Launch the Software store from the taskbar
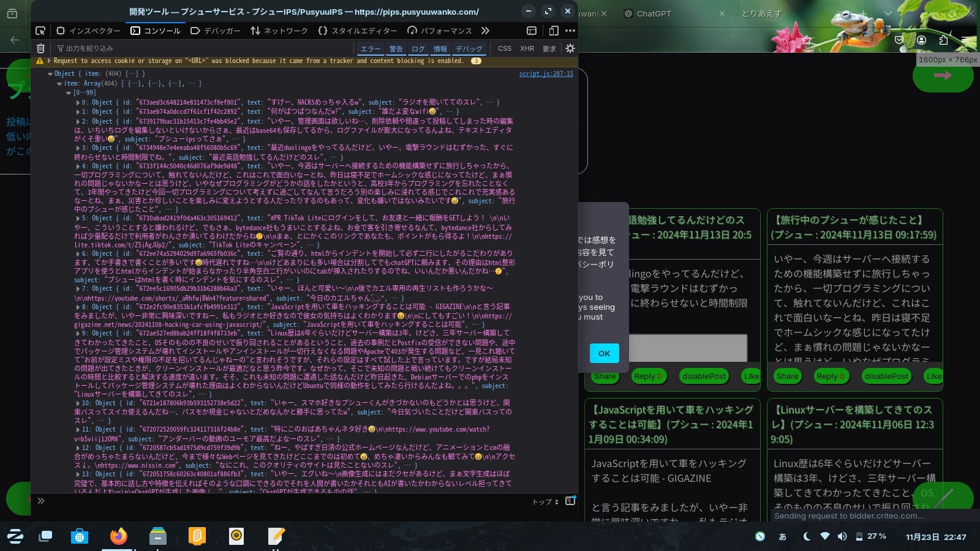 (79, 536)
